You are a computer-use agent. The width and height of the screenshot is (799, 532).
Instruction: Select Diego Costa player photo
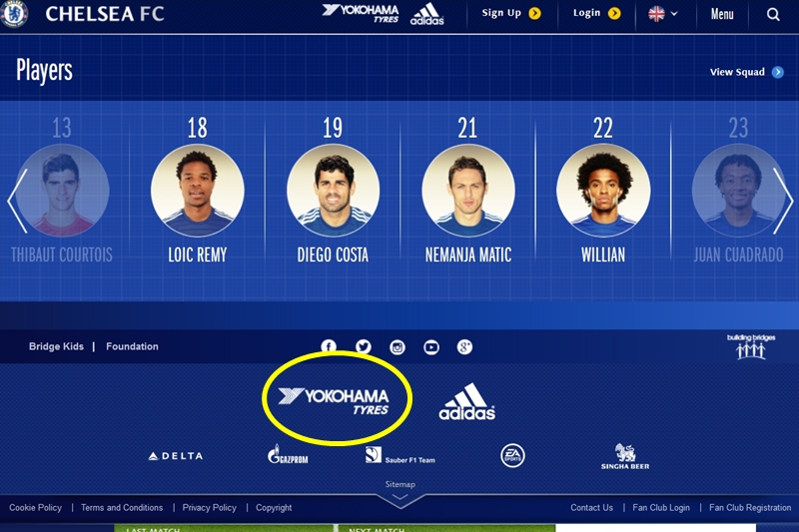334,191
